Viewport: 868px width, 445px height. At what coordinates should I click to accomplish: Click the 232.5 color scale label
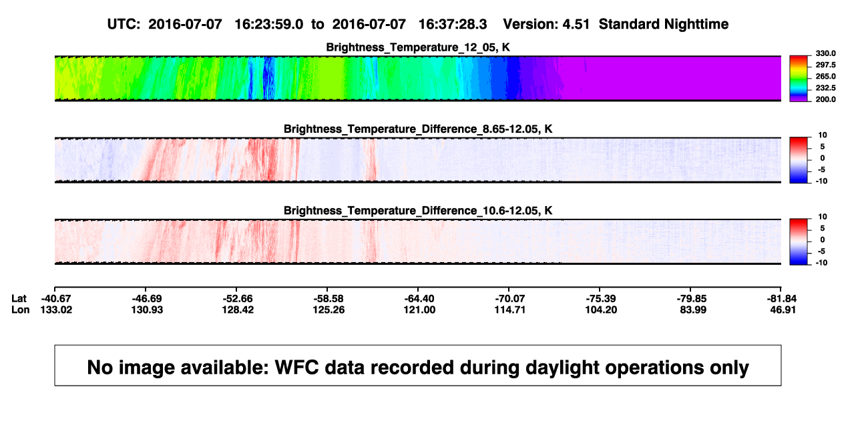pyautogui.click(x=825, y=87)
